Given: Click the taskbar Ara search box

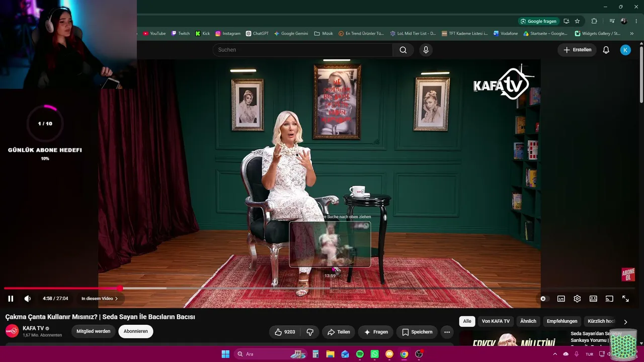Looking at the screenshot, I should tap(271, 354).
